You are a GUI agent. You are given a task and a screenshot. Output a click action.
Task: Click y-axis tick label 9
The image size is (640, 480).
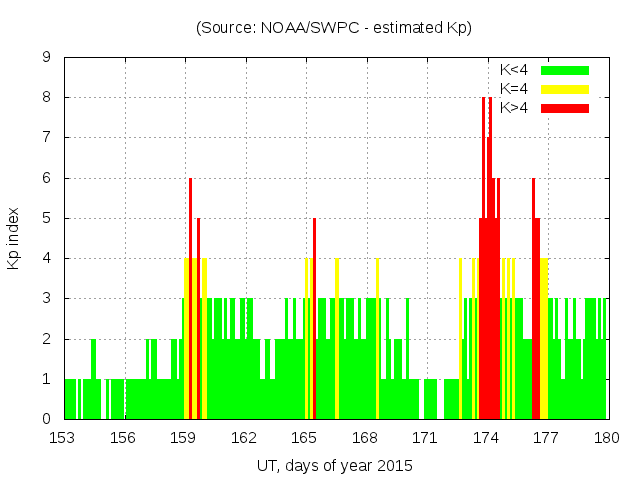click(47, 58)
